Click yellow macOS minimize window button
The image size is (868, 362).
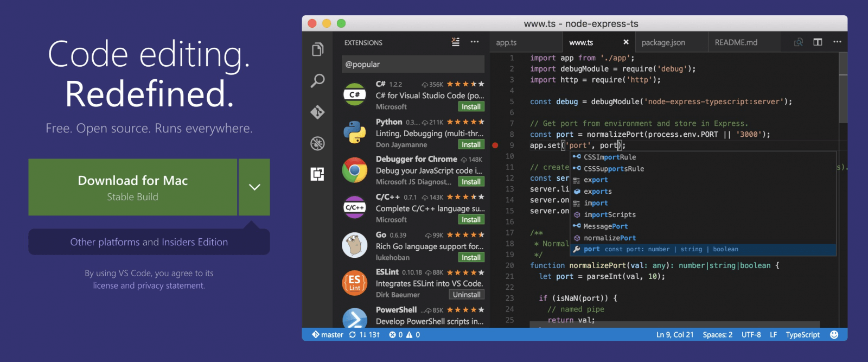pos(327,23)
